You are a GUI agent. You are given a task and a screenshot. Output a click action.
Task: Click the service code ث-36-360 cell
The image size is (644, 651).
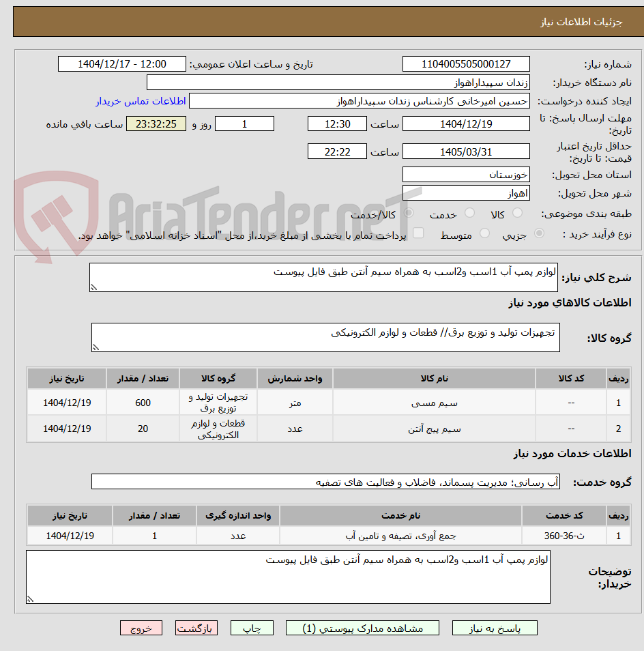[x=564, y=536]
